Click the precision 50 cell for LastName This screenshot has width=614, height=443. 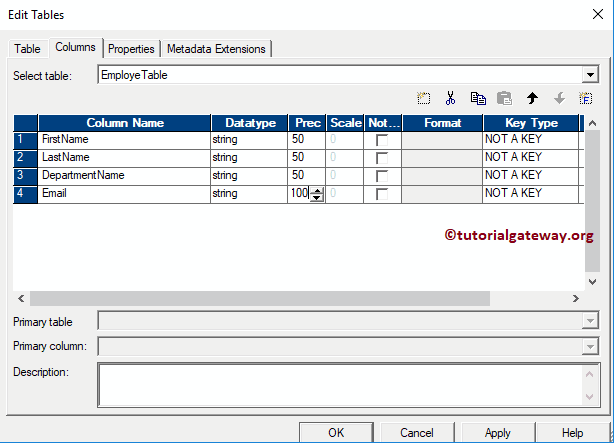click(x=307, y=158)
